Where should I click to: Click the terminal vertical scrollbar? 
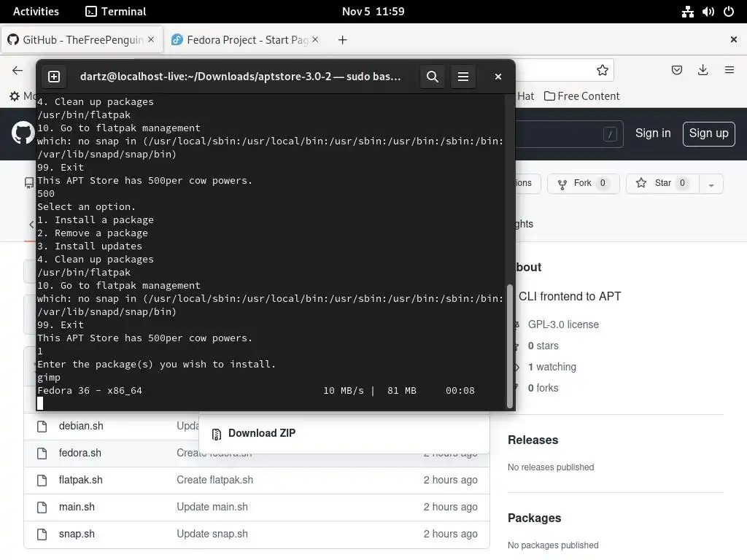click(x=510, y=346)
